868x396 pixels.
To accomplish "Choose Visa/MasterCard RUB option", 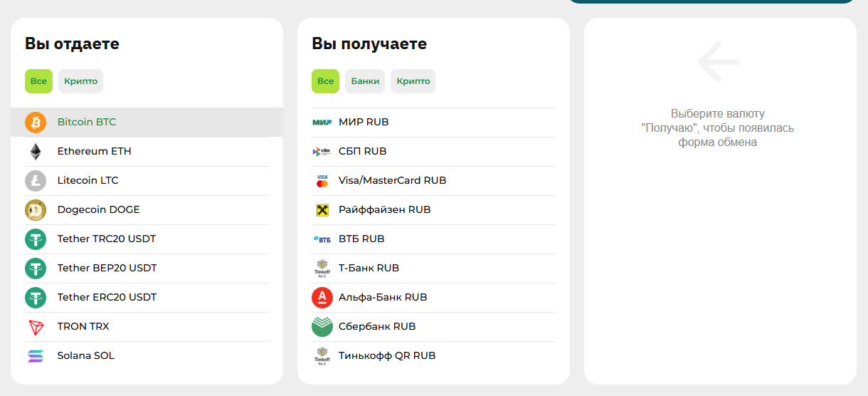I will pyautogui.click(x=433, y=181).
